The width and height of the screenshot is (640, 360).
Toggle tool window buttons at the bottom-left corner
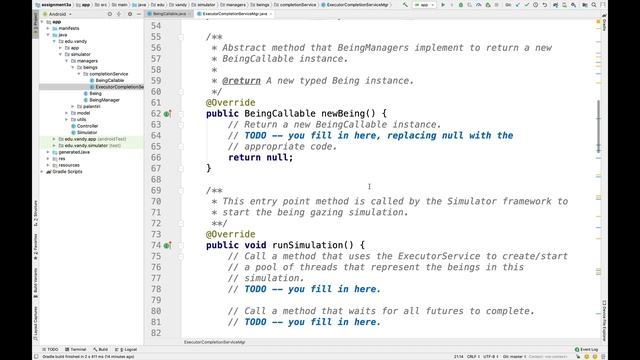point(36,356)
